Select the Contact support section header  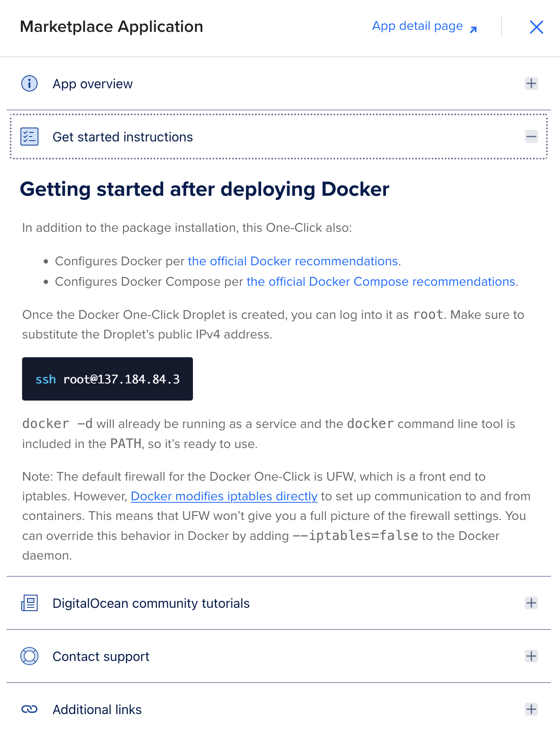click(x=101, y=656)
